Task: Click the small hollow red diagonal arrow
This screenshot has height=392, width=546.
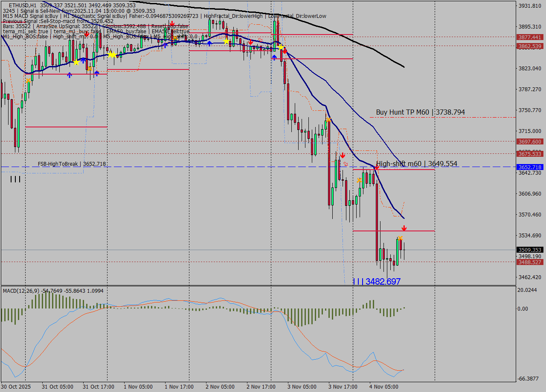Action: tap(346, 164)
